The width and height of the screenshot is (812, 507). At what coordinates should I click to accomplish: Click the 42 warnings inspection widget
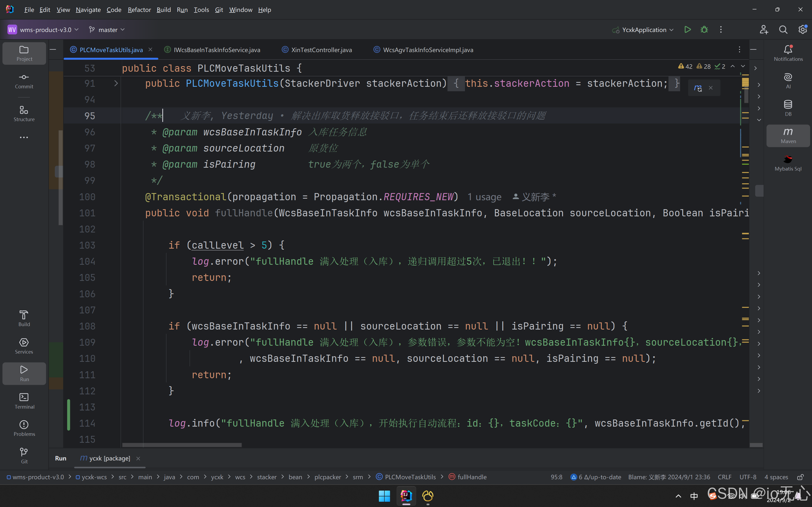[x=685, y=66]
